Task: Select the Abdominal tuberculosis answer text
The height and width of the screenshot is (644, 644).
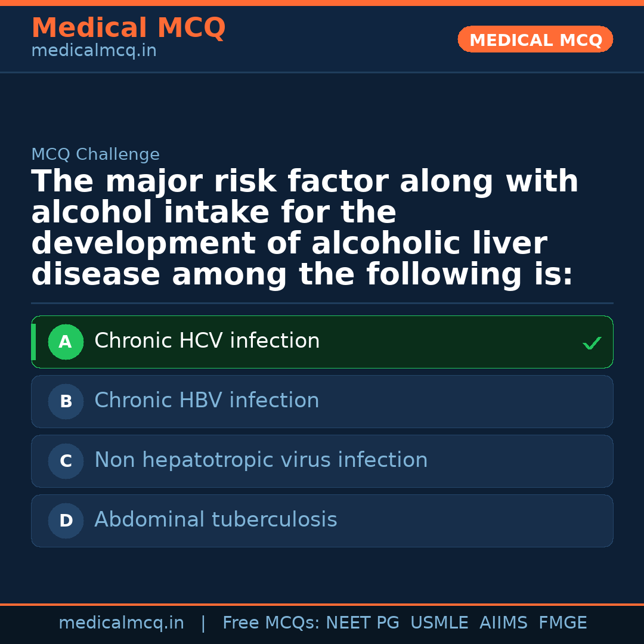Action: (215, 520)
